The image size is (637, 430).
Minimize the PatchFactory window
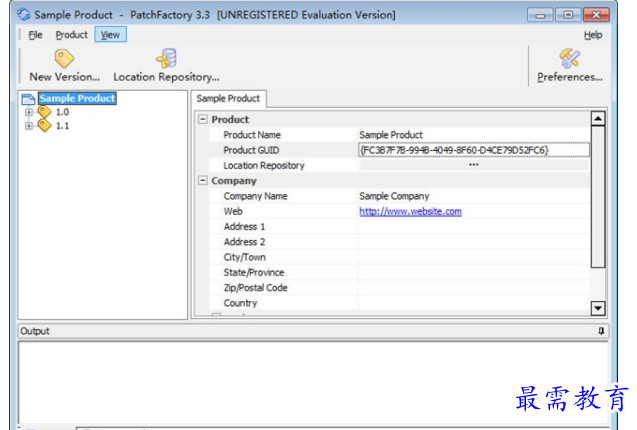pos(540,15)
